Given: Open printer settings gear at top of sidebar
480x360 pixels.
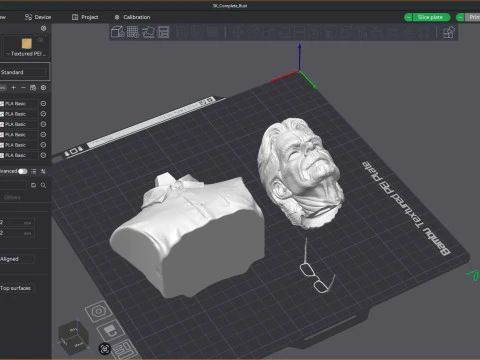Looking at the screenshot, I should tap(43, 28).
